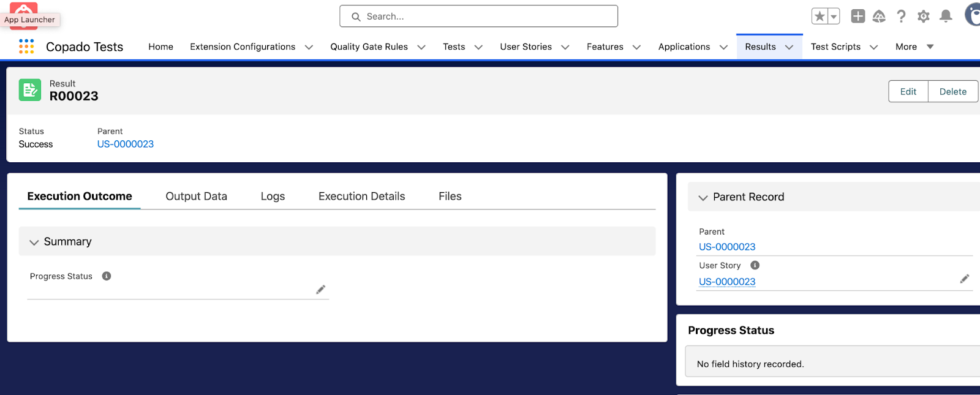Screen dimensions: 980x395
Task: Open the App Launcher waffle icon
Action: (x=26, y=47)
